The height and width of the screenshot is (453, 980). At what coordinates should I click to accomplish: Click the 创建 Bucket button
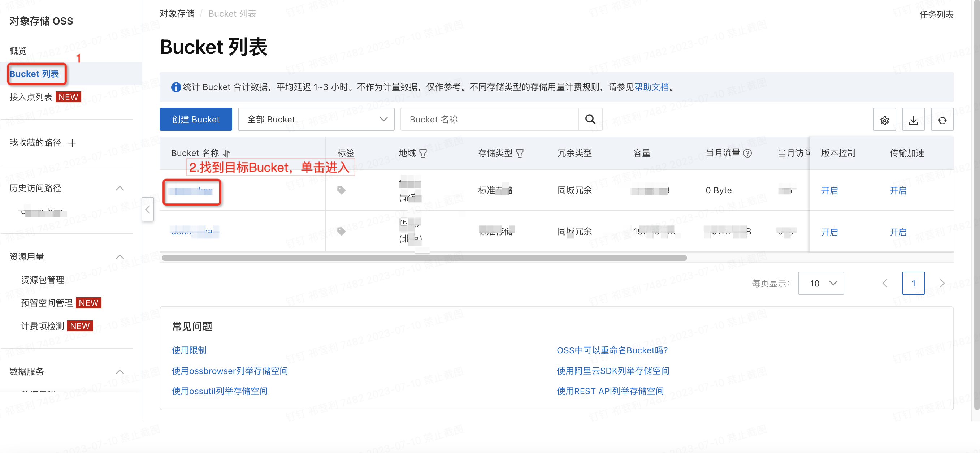click(196, 119)
